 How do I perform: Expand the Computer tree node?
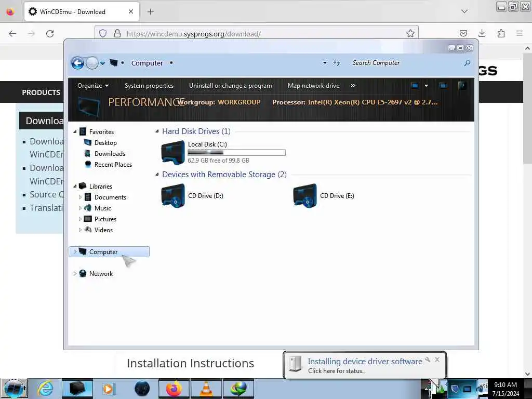75,252
